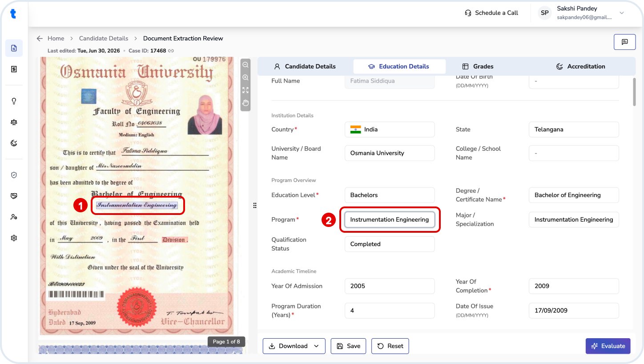Image resolution: width=644 pixels, height=364 pixels.
Task: Click the 'Document Extraction Review' breadcrumb text
Action: pyautogui.click(x=183, y=38)
